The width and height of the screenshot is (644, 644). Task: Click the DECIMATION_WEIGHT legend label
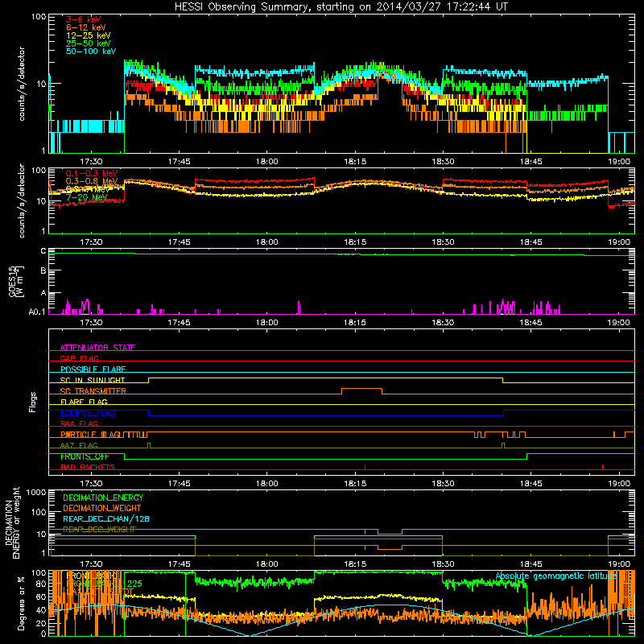pyautogui.click(x=102, y=508)
